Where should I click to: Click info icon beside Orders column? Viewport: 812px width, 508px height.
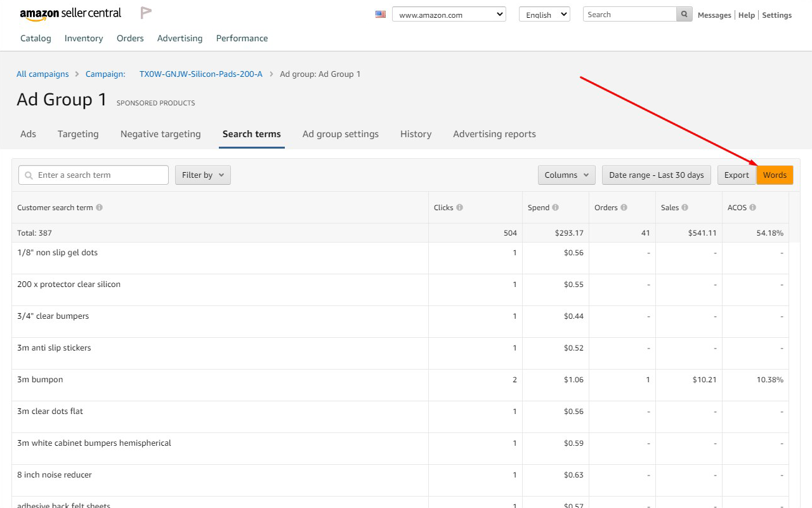(624, 208)
